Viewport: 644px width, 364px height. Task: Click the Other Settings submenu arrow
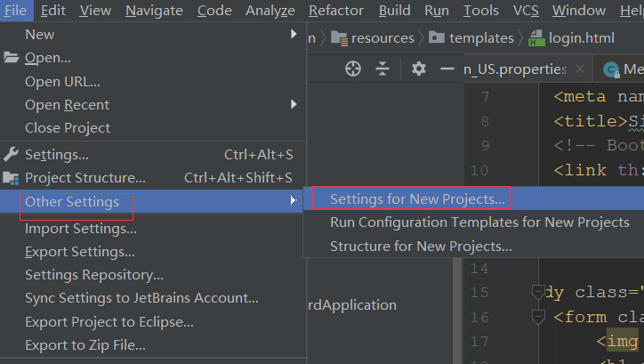pos(294,200)
